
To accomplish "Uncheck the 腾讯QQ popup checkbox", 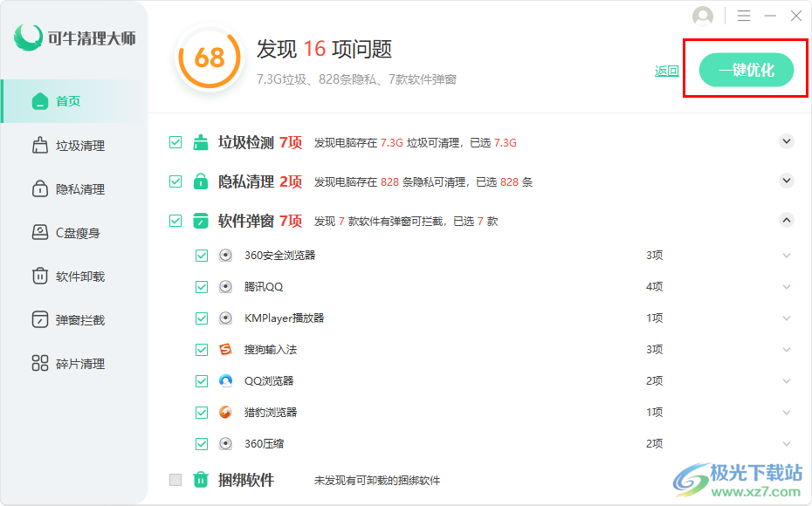I will [x=202, y=287].
